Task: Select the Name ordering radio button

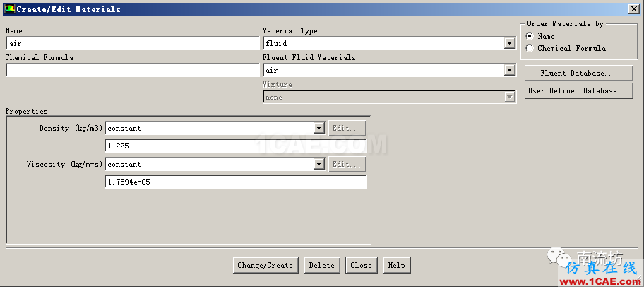Action: pos(530,36)
